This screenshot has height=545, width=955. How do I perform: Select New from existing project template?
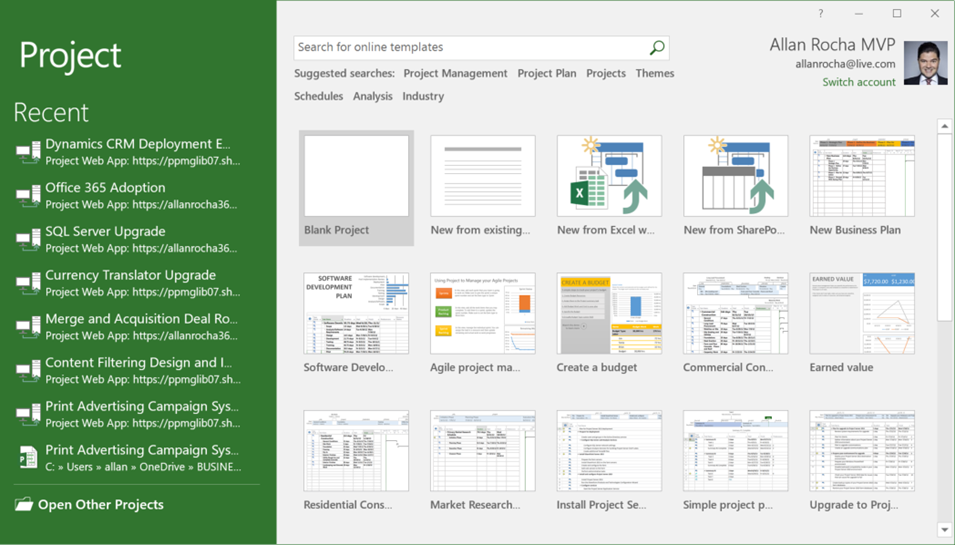click(482, 188)
